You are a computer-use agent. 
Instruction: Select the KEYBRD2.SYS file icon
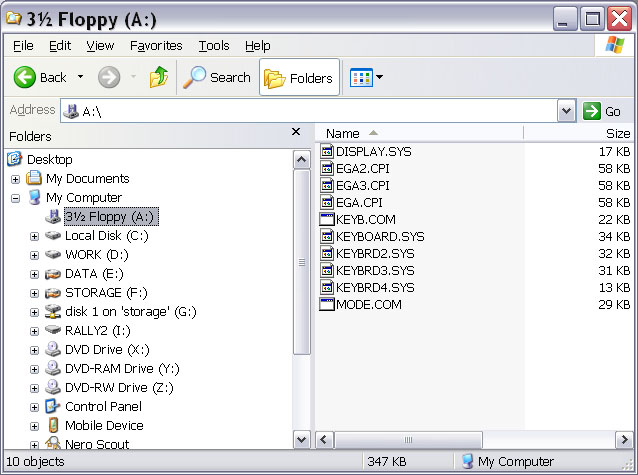pos(327,254)
